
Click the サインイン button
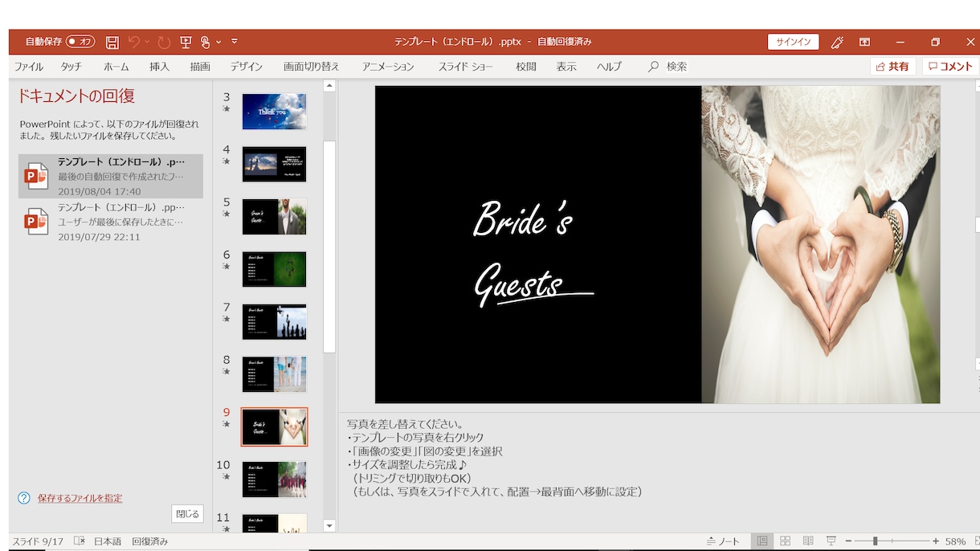click(794, 42)
